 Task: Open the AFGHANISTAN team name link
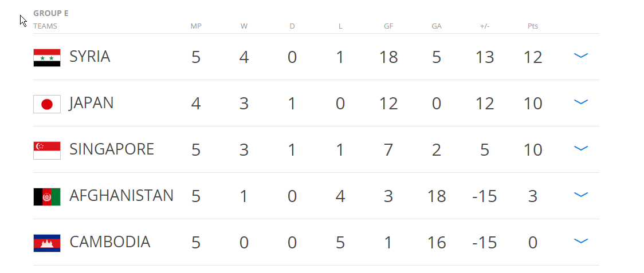point(121,196)
